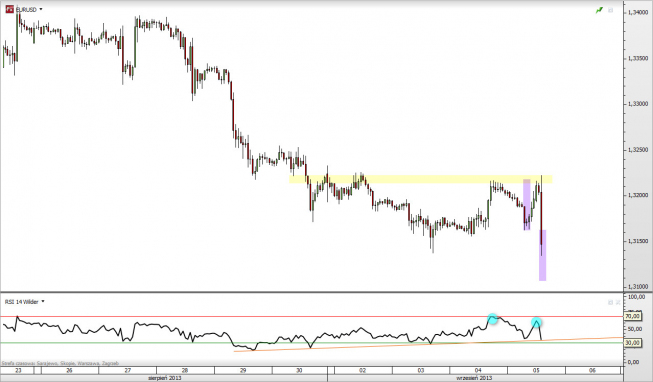The image size is (653, 382).
Task: Click date 23 on the time axis
Action: (18, 370)
